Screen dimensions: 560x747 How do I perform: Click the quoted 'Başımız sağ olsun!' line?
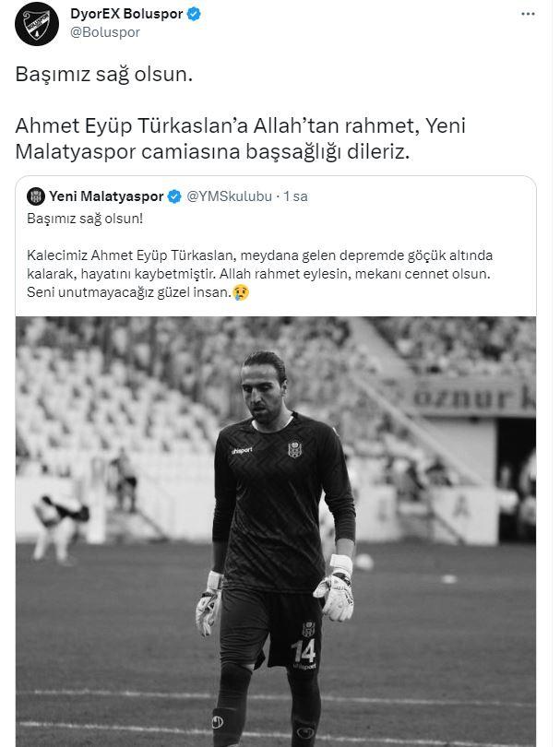85,219
